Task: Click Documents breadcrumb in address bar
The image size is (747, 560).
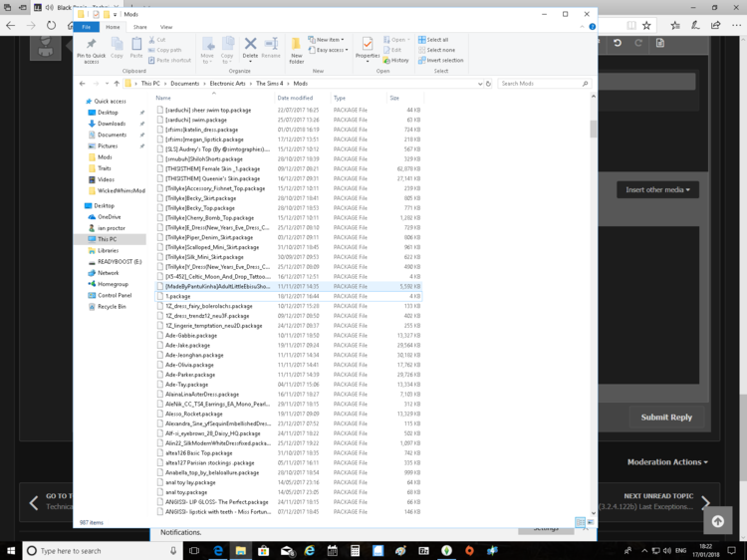Action: tap(185, 84)
